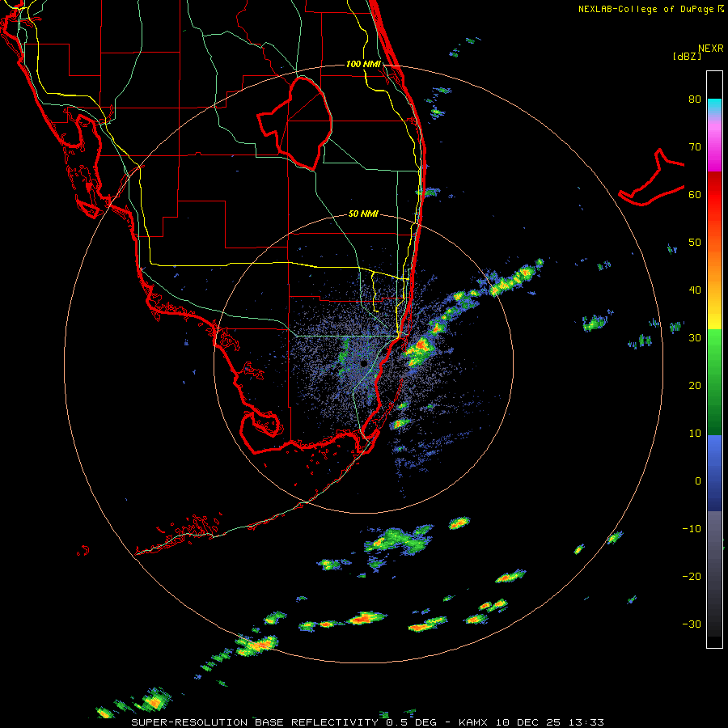
Task: Click the 30 value on the dBZ scale
Action: tap(695, 338)
